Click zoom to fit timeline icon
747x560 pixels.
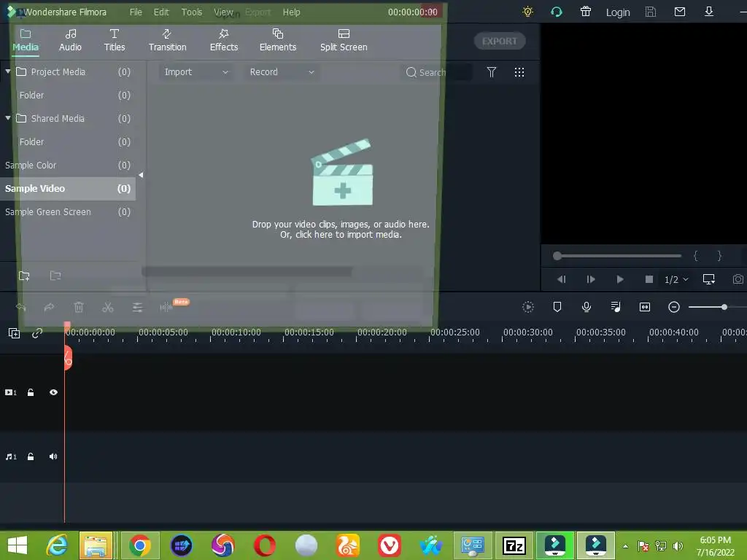pos(645,307)
